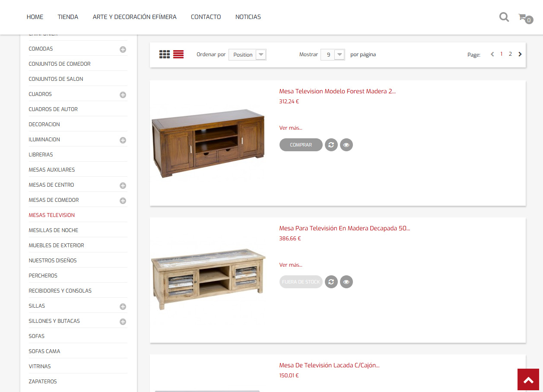Select ZAPATEROS category
Viewport: 543px width, 392px height.
coord(43,382)
